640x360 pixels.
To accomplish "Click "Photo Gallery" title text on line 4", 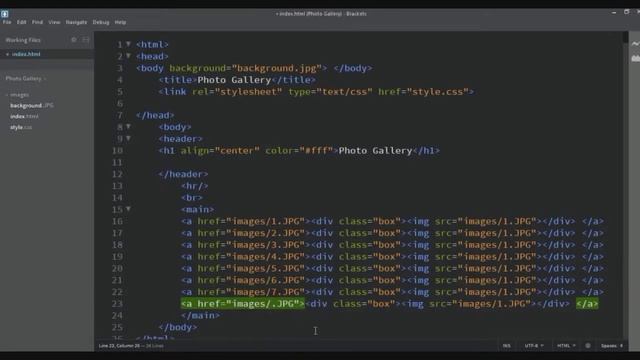I will coord(234,80).
